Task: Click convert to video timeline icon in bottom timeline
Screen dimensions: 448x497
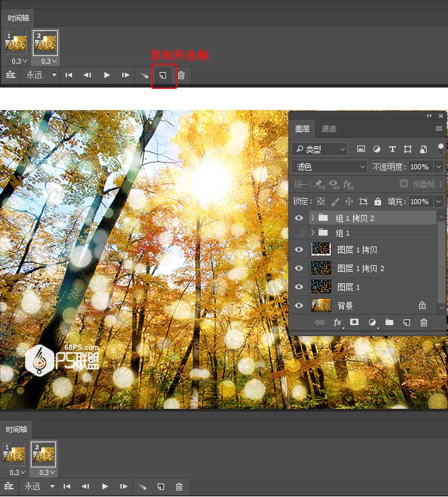Action: point(8,486)
